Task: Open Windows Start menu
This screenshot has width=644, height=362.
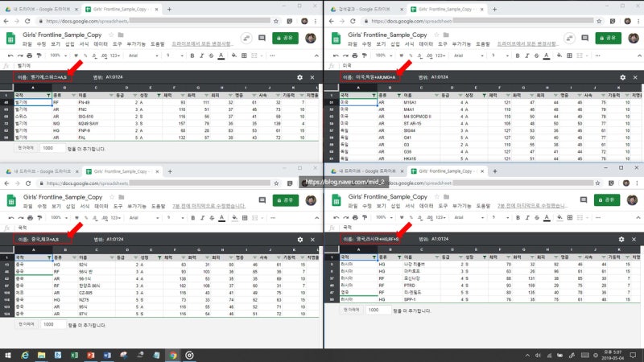Action: point(8,355)
